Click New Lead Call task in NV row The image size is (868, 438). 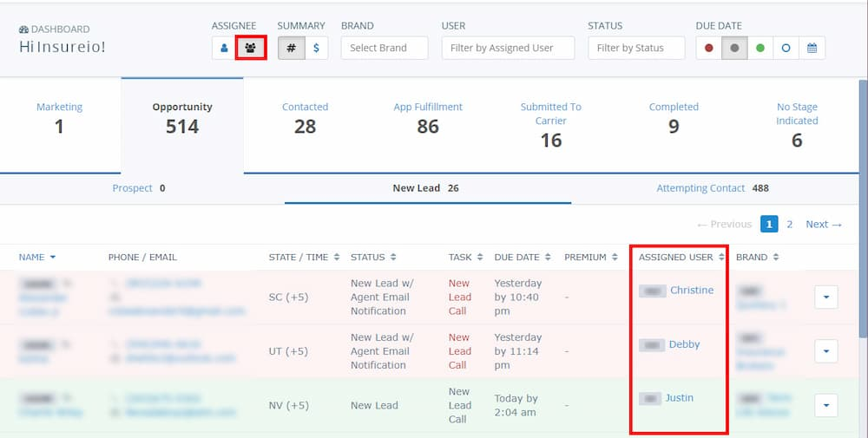pos(459,405)
